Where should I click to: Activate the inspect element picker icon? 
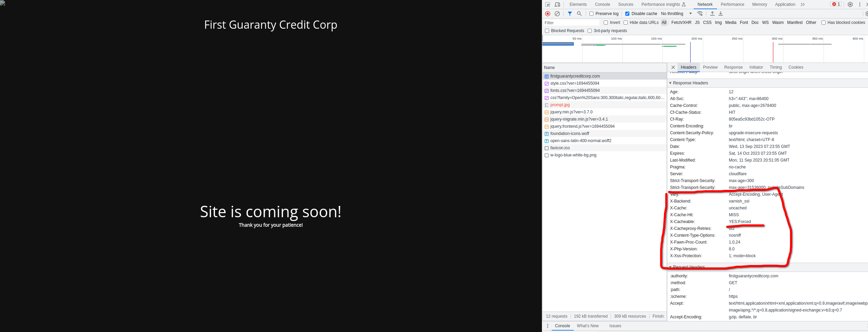coord(548,4)
